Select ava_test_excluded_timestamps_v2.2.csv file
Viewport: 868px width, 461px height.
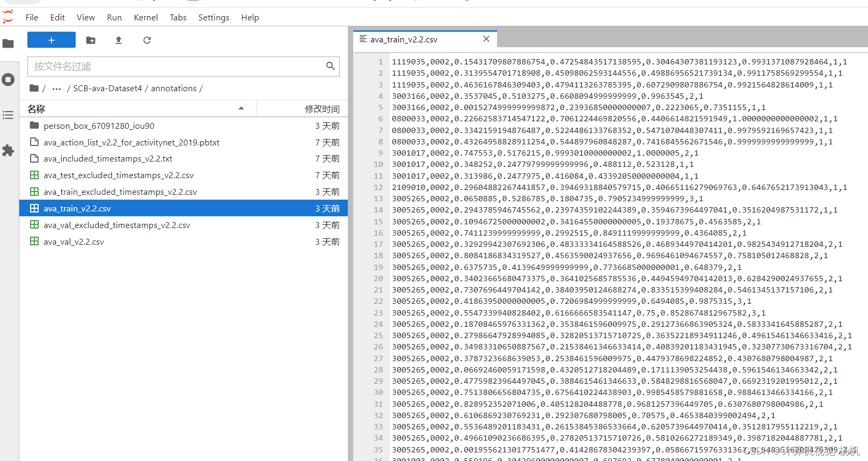point(184,175)
